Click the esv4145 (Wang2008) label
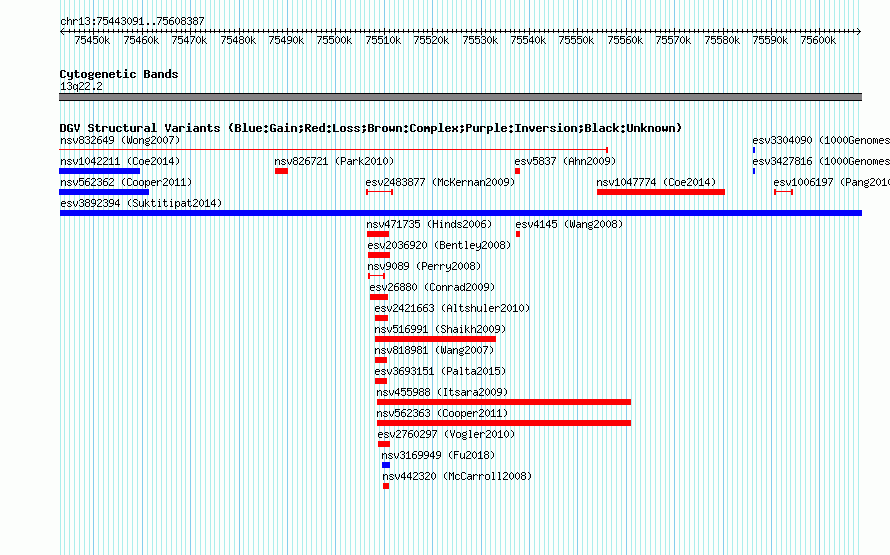 click(x=569, y=224)
